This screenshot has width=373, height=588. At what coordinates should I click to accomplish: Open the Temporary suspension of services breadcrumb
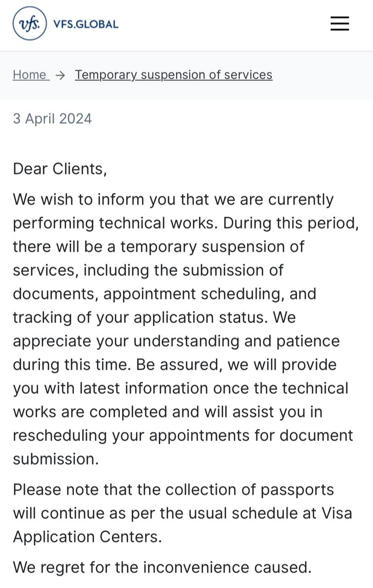point(174,74)
